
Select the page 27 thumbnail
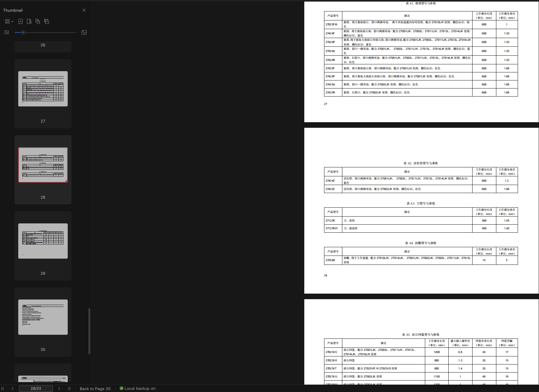coord(43,89)
